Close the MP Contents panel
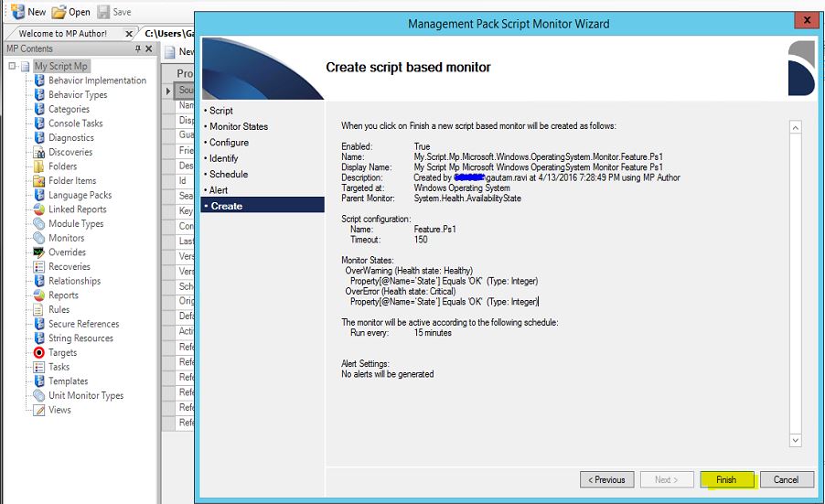The width and height of the screenshot is (825, 504). 149,48
